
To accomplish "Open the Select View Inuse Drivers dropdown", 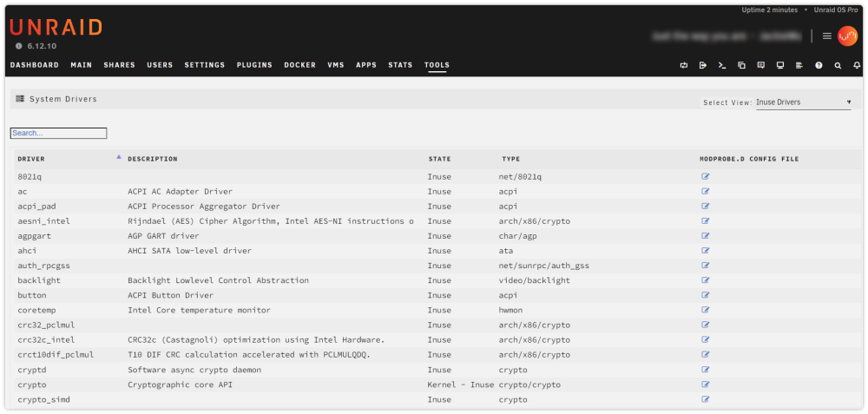I will (803, 102).
